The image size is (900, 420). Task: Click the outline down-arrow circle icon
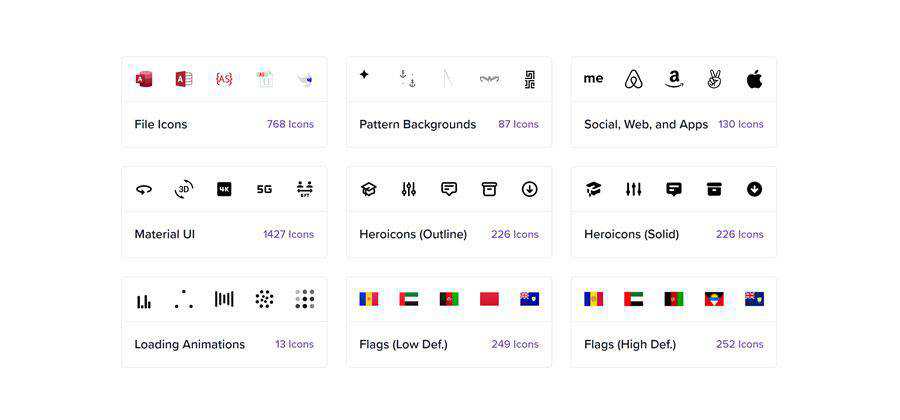pos(529,189)
